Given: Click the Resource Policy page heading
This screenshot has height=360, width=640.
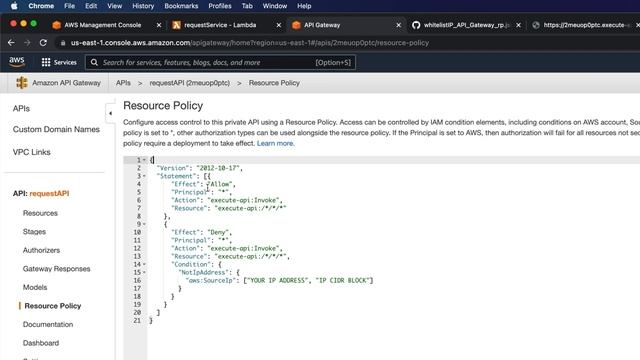Looking at the screenshot, I should (163, 106).
